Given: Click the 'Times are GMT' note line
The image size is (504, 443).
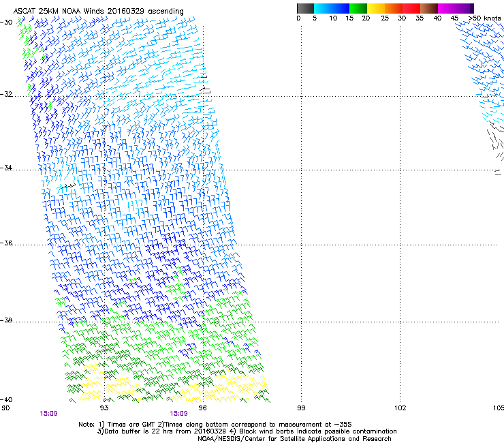Looking at the screenshot, I should [x=215, y=425].
